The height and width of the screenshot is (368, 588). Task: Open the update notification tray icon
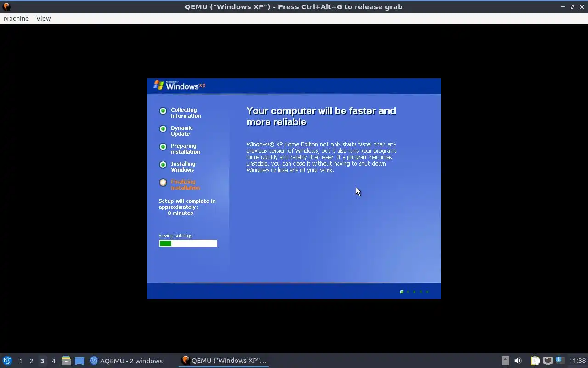tap(559, 360)
